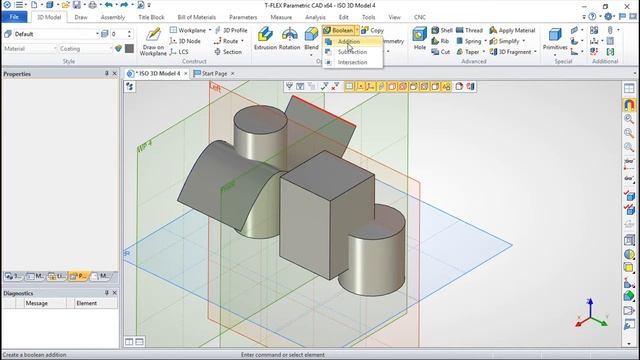Click the Thread tool

tap(469, 30)
